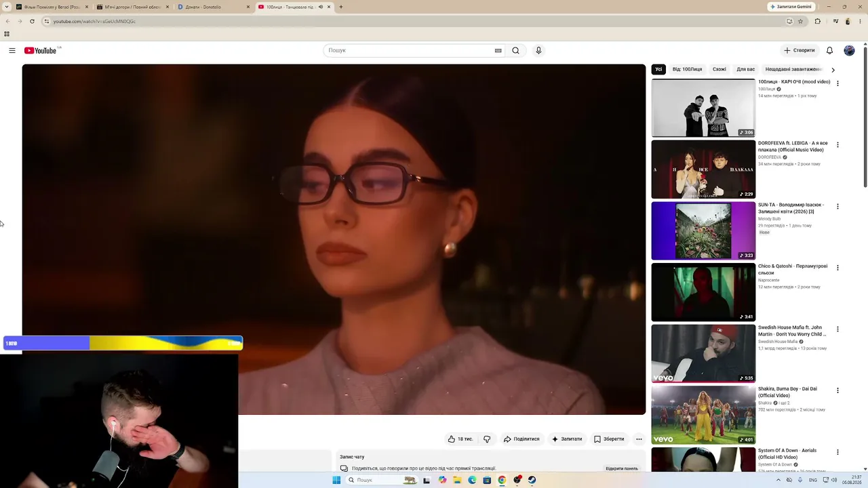Like the video with thumbs up
The height and width of the screenshot is (488, 868).
click(460, 439)
